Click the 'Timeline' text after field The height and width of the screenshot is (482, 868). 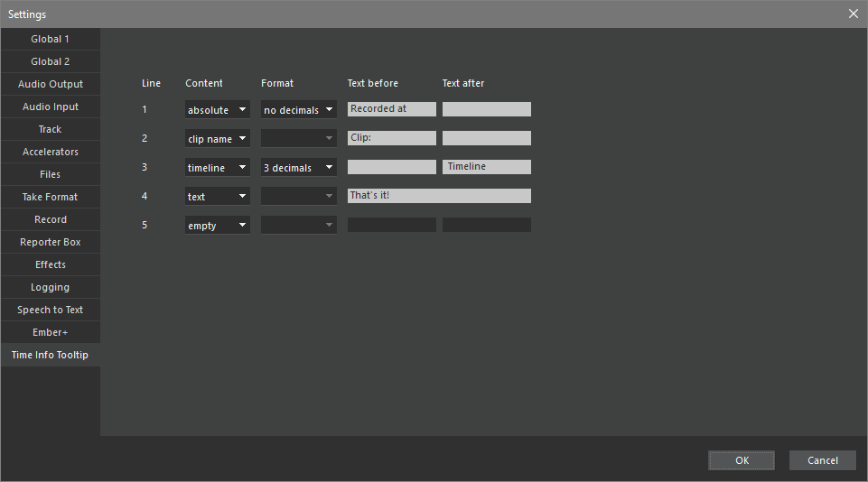[x=486, y=167]
